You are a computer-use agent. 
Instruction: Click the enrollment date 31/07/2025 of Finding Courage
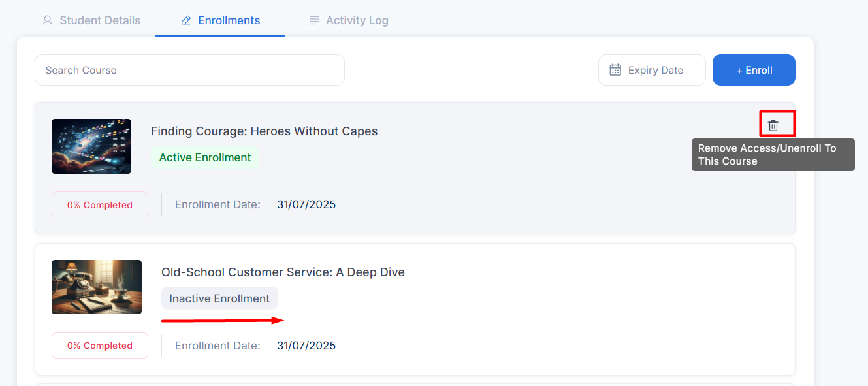click(306, 204)
